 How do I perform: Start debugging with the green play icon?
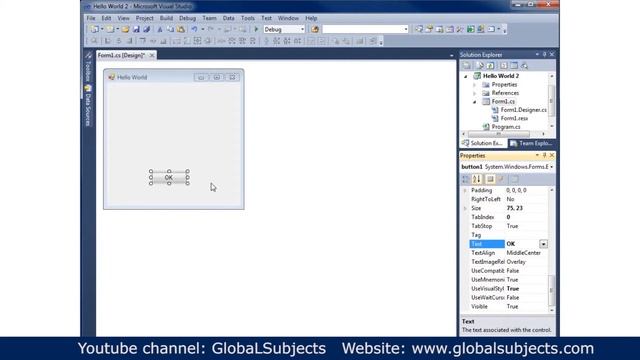[x=256, y=29]
